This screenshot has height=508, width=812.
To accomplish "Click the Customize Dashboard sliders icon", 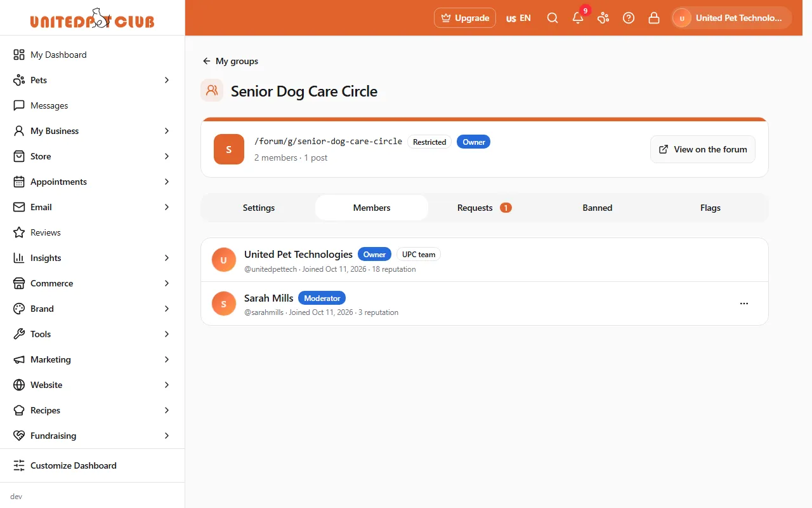I will pyautogui.click(x=19, y=465).
